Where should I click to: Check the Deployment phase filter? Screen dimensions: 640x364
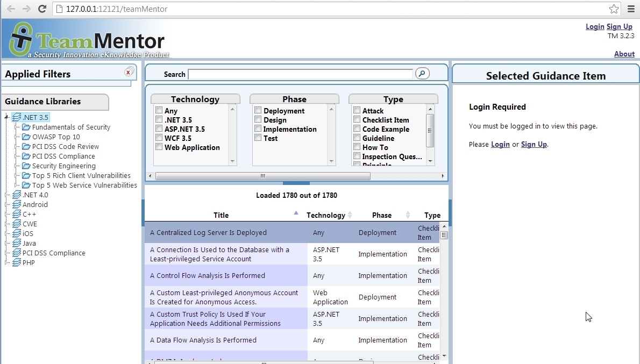(x=258, y=111)
